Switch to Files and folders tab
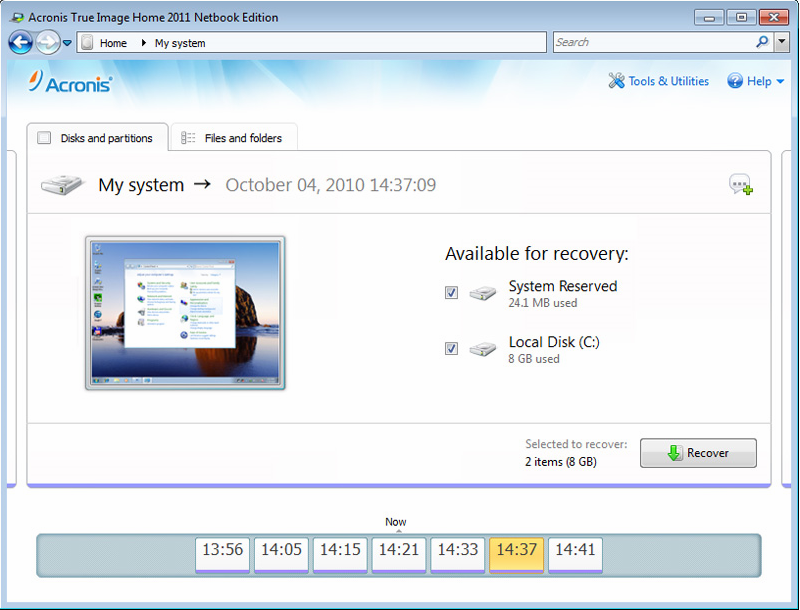The image size is (800, 610). pyautogui.click(x=234, y=138)
